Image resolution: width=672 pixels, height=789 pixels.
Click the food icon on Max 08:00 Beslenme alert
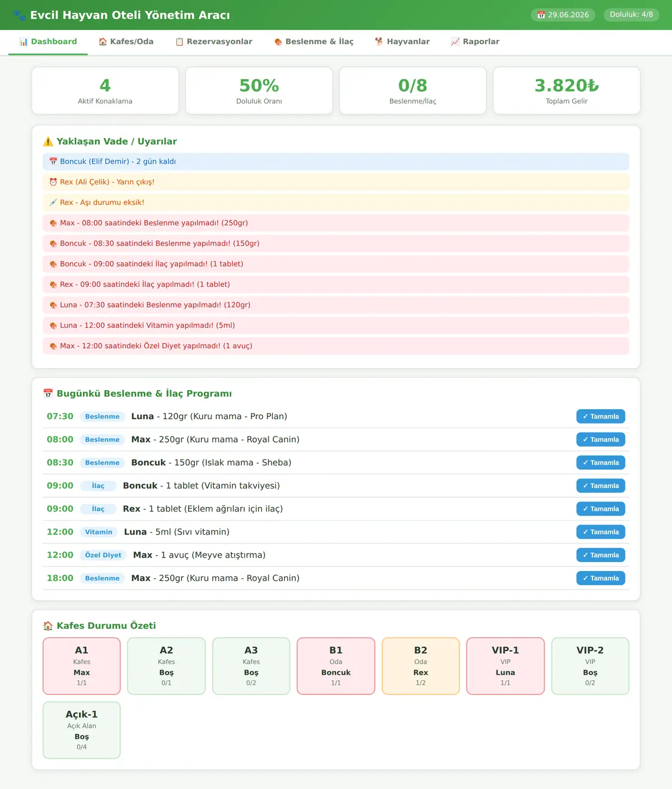click(x=53, y=223)
